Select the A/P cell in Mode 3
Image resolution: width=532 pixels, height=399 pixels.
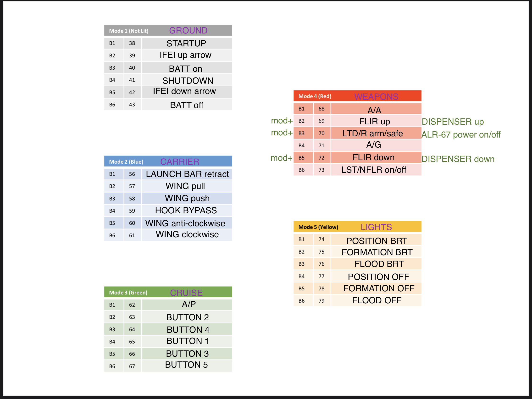pyautogui.click(x=187, y=305)
